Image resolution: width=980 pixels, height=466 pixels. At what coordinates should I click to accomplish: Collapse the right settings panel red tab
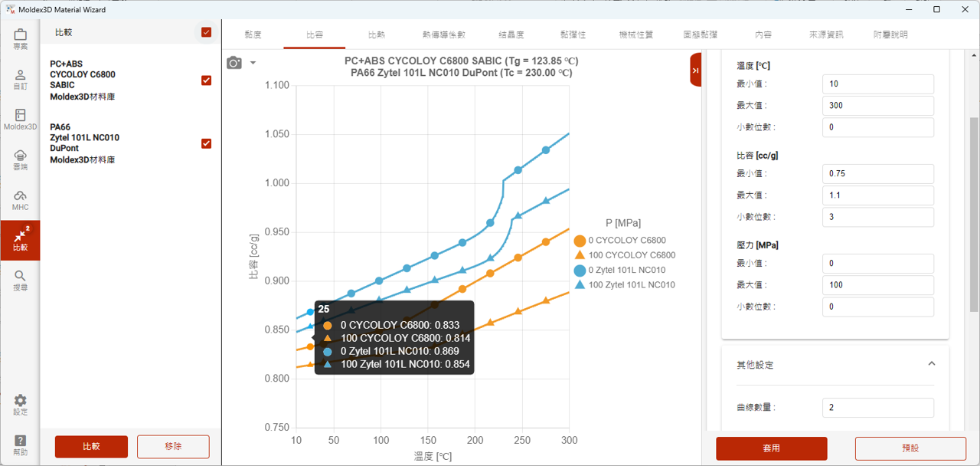(x=695, y=70)
